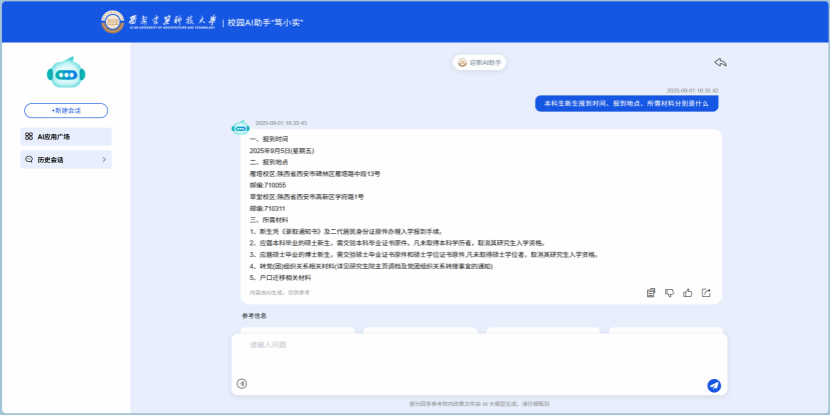Start a new chat with +新建会话

[x=66, y=111]
